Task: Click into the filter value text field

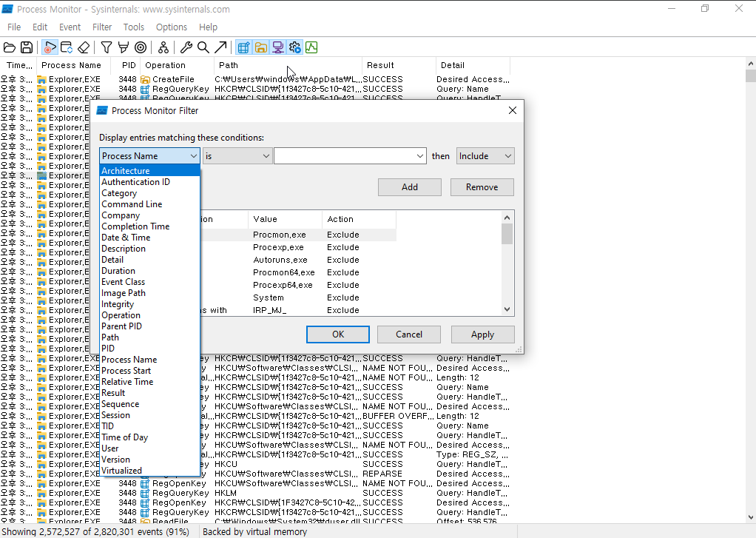Action: coord(344,156)
